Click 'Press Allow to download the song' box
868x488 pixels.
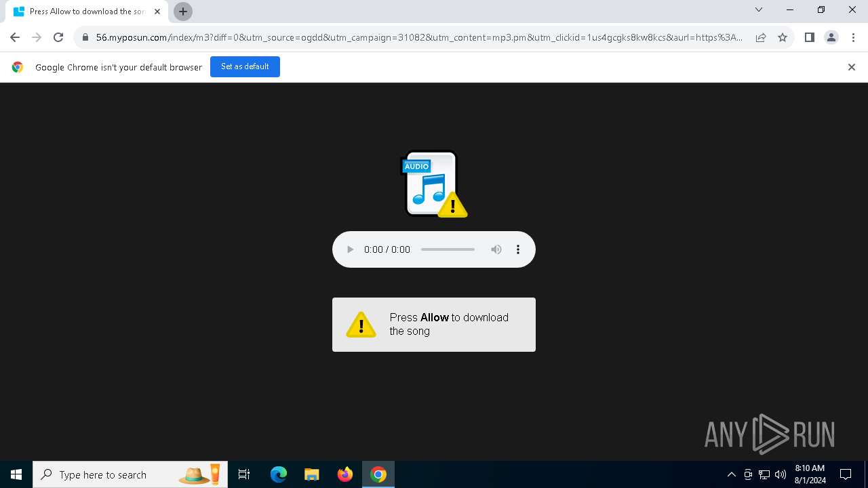434,325
